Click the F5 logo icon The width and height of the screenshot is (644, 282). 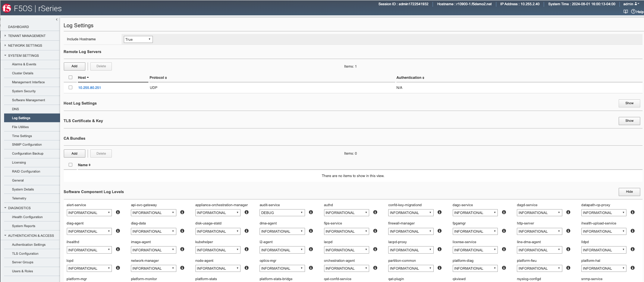[7, 8]
